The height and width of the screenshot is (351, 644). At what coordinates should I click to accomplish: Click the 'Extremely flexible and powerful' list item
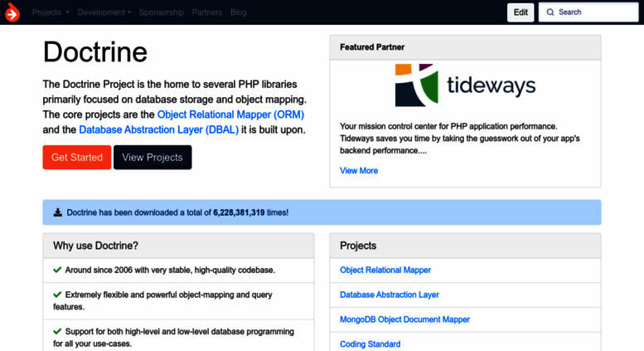tap(178, 301)
